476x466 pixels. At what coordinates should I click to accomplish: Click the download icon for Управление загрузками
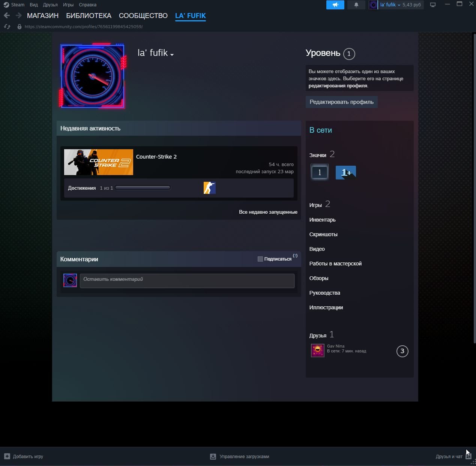(x=213, y=456)
